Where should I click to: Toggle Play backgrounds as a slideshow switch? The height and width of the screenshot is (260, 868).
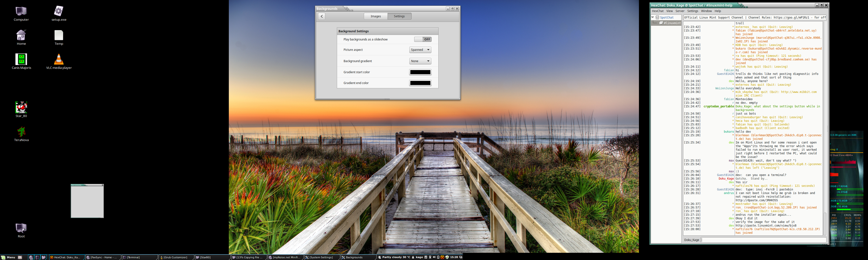[x=422, y=39]
